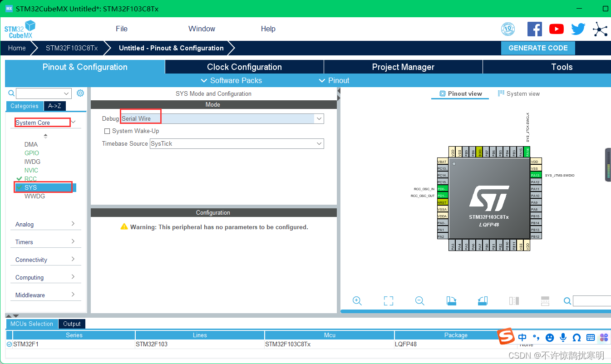Click the STM32CubeMX logo

pos(20,30)
